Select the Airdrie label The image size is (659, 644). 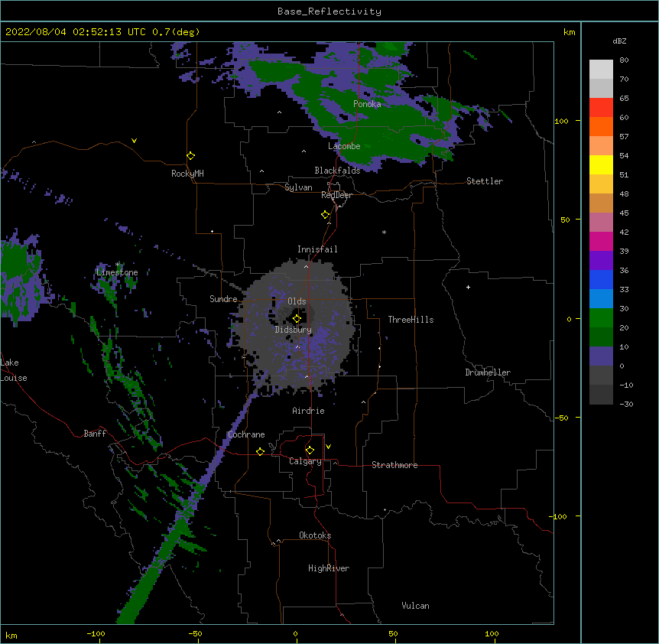tap(309, 411)
